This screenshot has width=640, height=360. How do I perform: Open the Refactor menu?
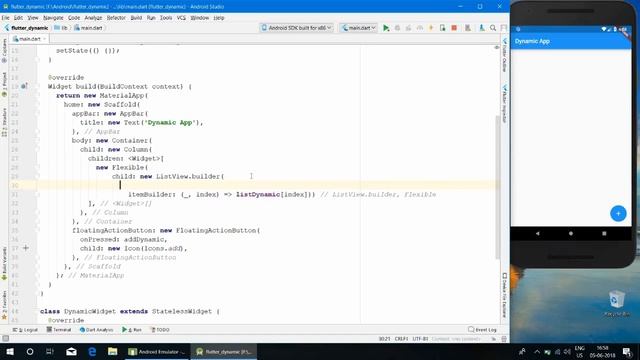coord(116,18)
